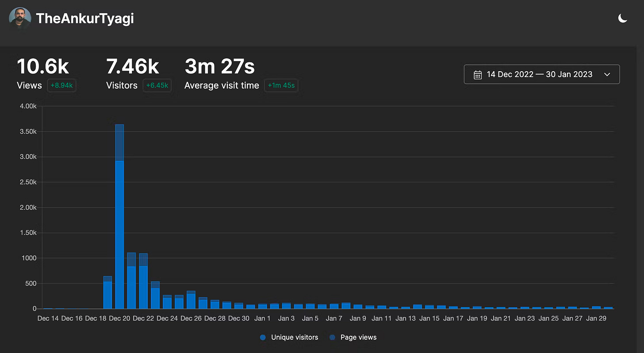Image resolution: width=644 pixels, height=353 pixels.
Task: Click the Dec 14 x-axis label
Action: 48,318
